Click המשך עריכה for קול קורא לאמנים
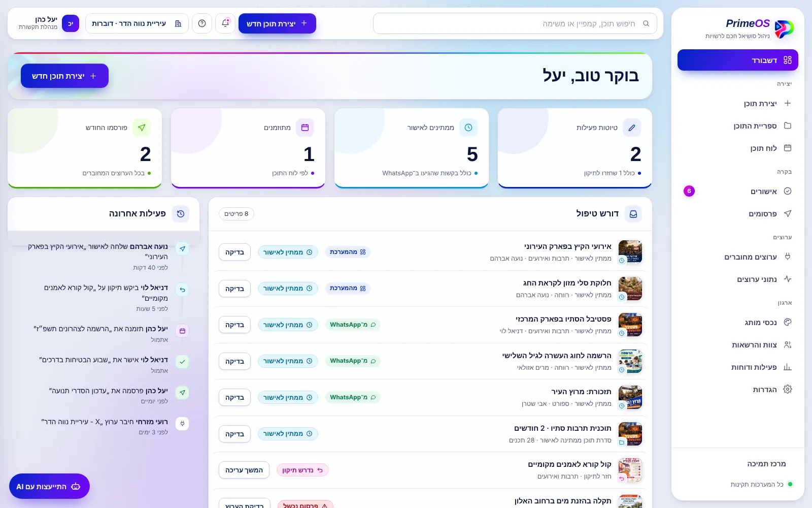 (244, 470)
